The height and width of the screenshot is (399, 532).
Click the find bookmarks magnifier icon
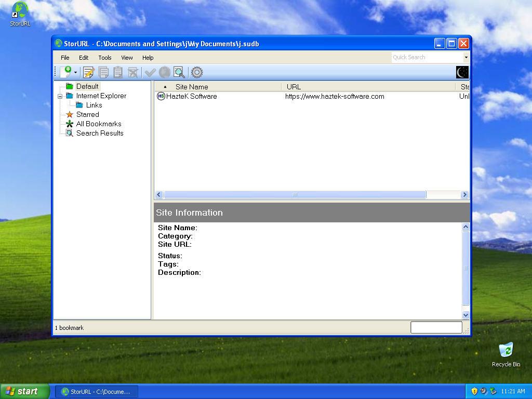tap(179, 72)
